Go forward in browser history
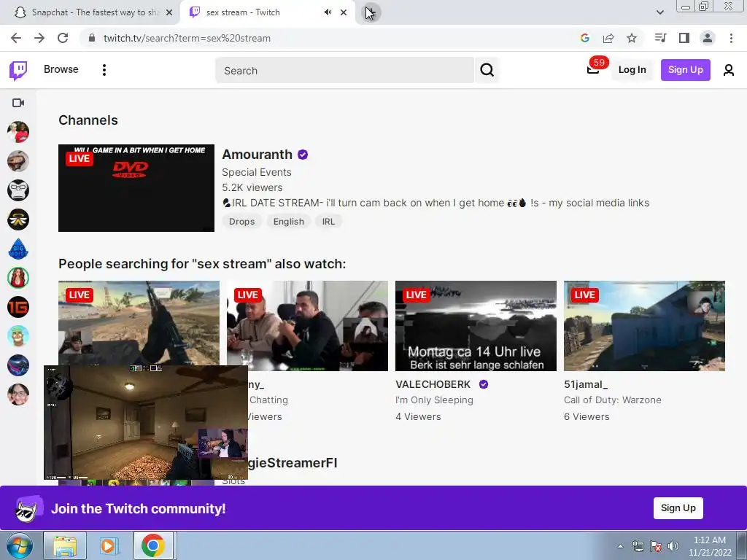The width and height of the screenshot is (747, 560). 39,38
